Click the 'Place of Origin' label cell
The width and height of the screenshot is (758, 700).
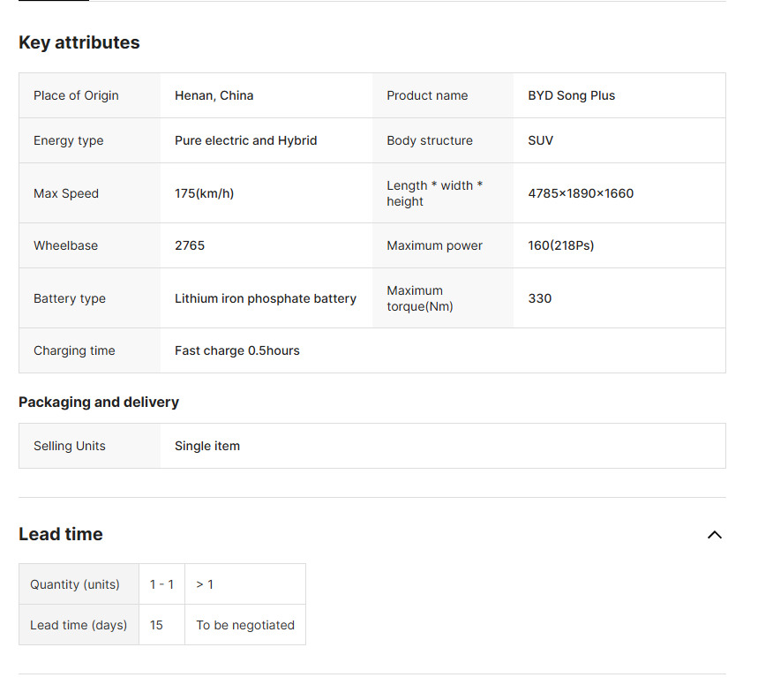[89, 95]
